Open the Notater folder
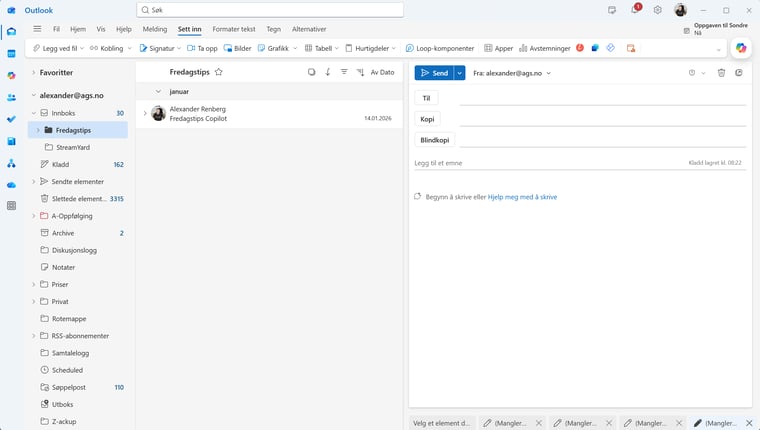The width and height of the screenshot is (760, 430). (x=78, y=267)
